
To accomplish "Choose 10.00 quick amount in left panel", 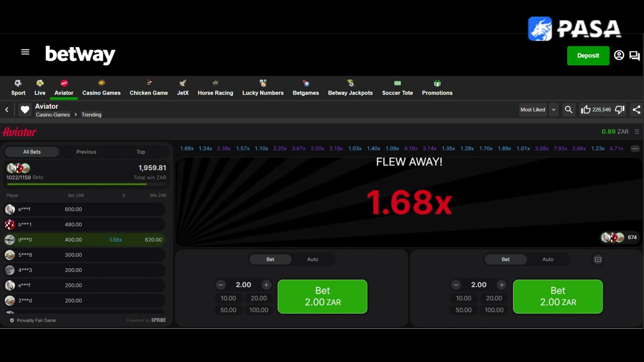I will (x=228, y=298).
